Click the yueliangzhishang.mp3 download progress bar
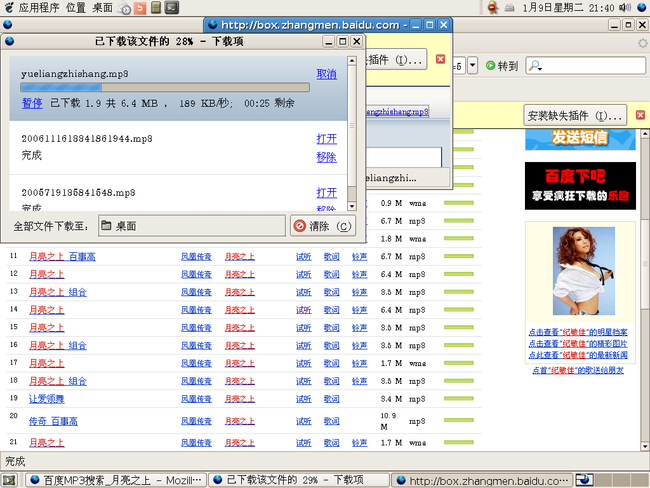Viewport: 650px width, 488px height. pyautogui.click(x=165, y=87)
